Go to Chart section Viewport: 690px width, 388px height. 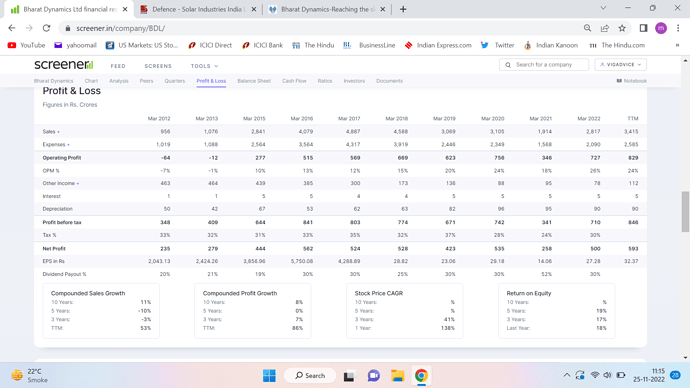coord(91,81)
